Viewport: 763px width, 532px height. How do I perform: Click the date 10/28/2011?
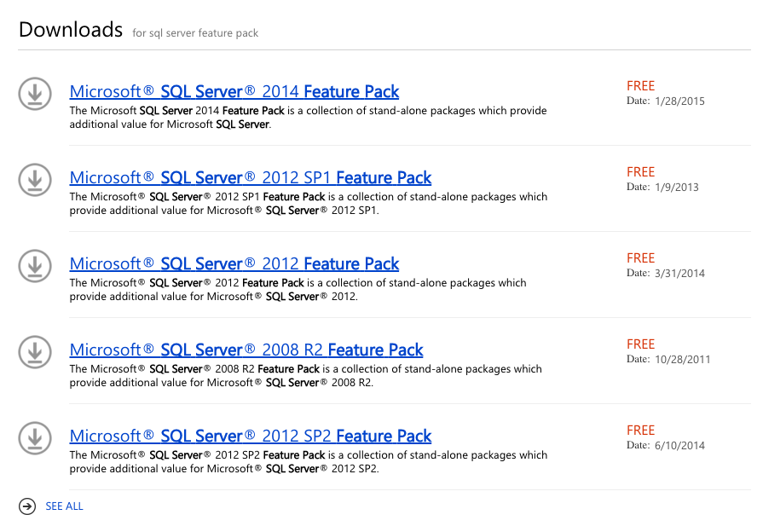point(682,360)
